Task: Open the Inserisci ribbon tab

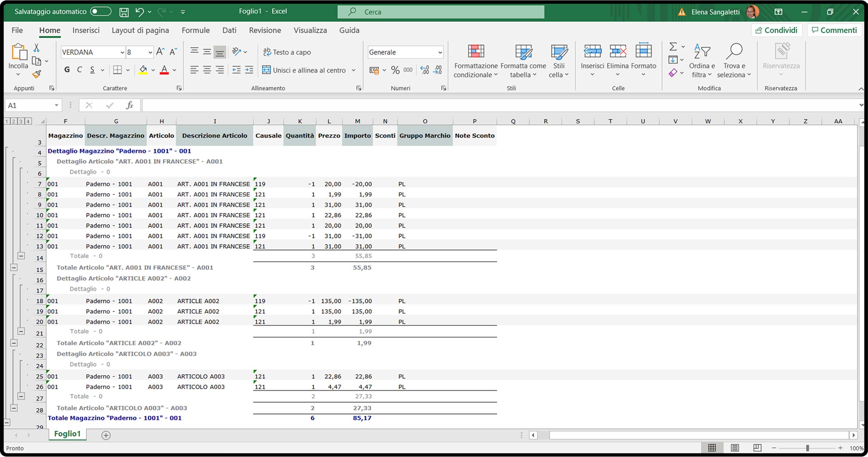Action: coord(86,30)
